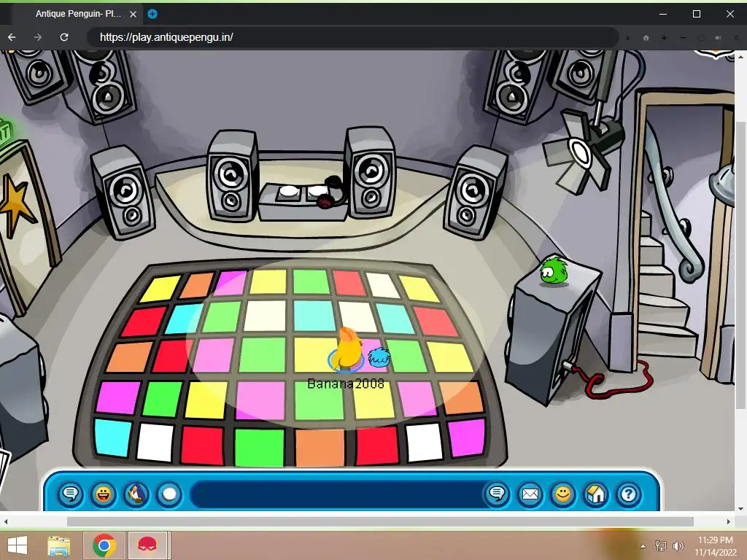
Task: Click the scroll left arrow on the horizontal scrollbar
Action: pyautogui.click(x=5, y=521)
